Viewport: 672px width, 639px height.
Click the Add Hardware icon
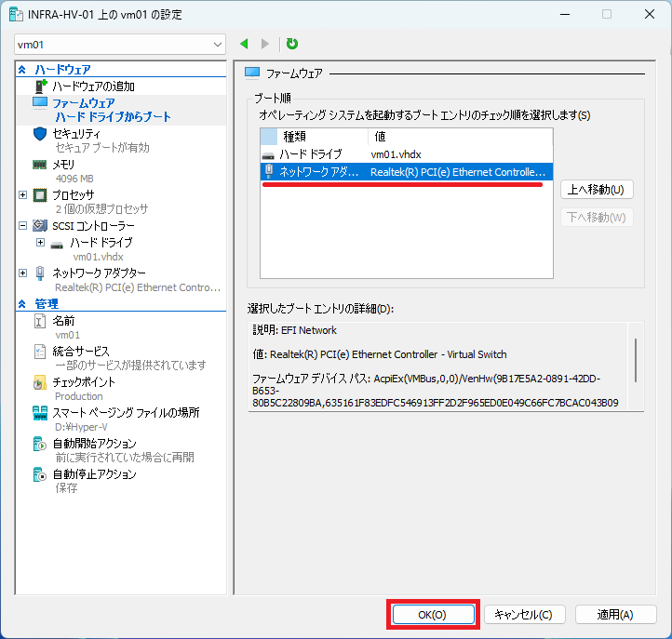40,87
